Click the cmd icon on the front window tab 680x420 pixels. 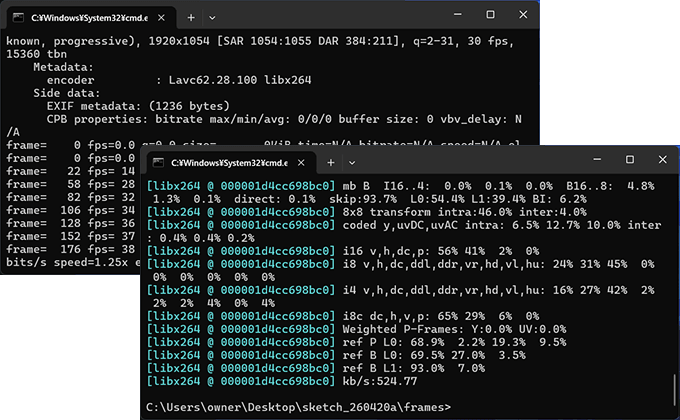[158, 162]
